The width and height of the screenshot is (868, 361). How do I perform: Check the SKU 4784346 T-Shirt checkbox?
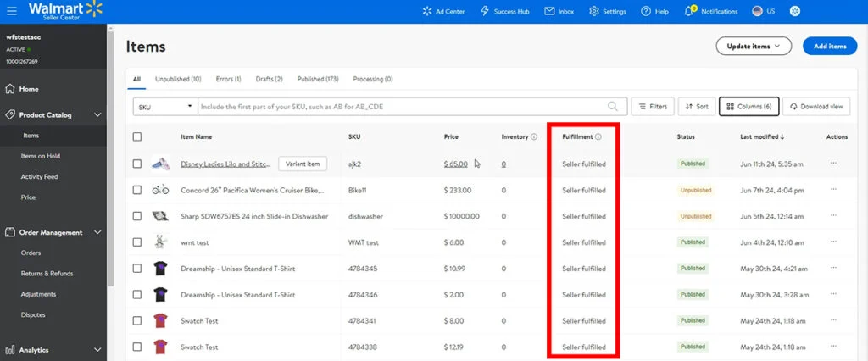(x=137, y=295)
